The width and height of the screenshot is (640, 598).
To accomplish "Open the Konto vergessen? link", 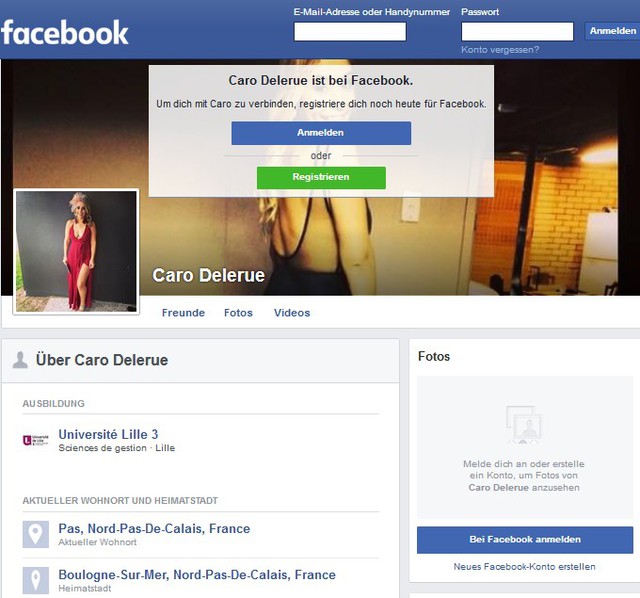I will (x=500, y=50).
